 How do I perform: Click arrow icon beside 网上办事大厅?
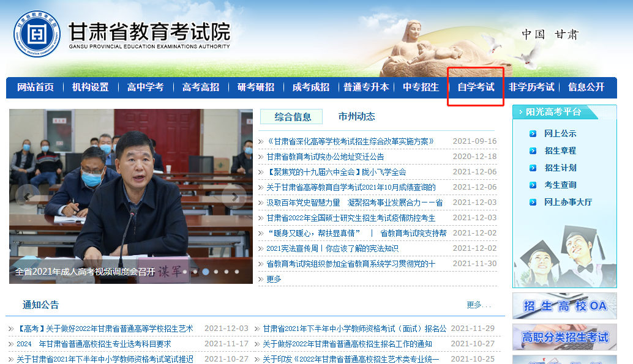(533, 202)
